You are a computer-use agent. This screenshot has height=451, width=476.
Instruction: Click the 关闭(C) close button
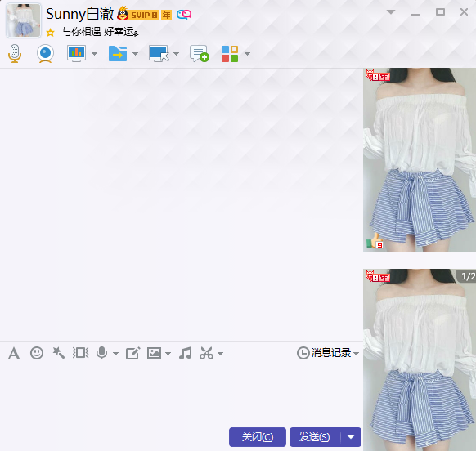(x=258, y=437)
